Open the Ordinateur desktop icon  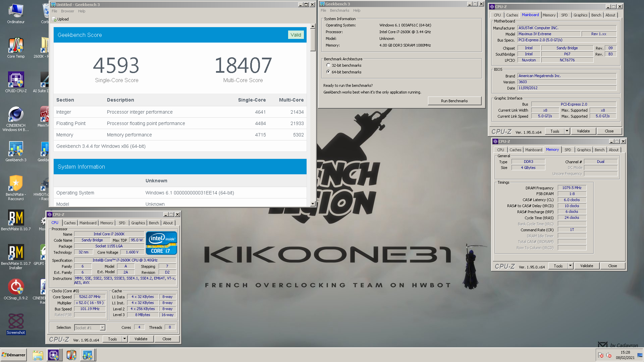16,14
